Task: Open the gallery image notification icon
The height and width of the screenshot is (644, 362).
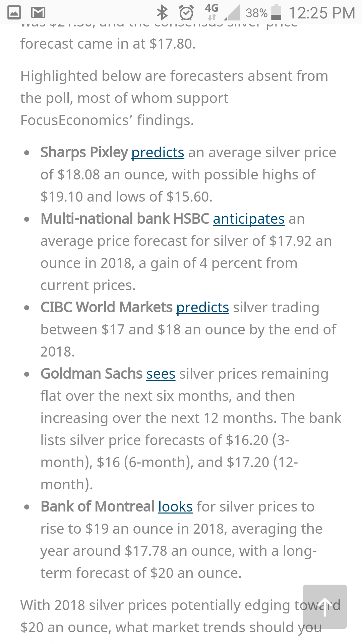Action: [14, 13]
